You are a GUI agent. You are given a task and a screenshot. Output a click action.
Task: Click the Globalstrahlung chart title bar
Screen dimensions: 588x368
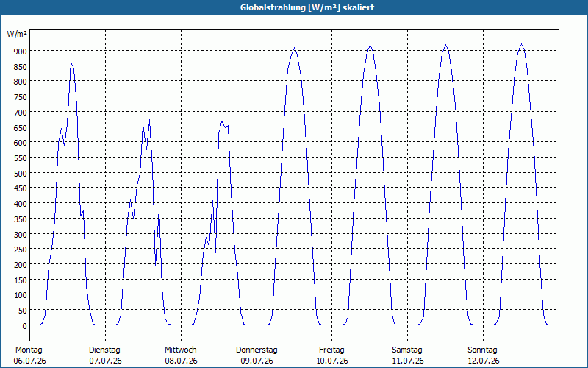294,7
